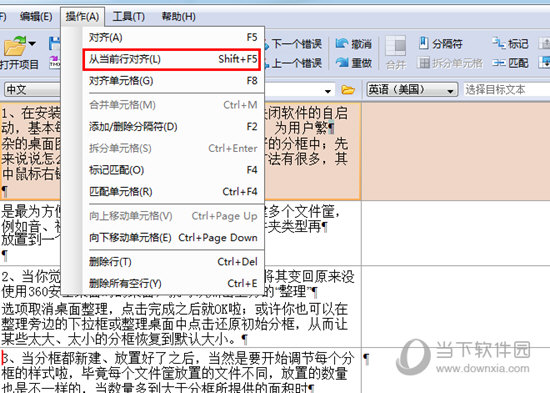Click the empty target cell beside row 1

(x=456, y=151)
